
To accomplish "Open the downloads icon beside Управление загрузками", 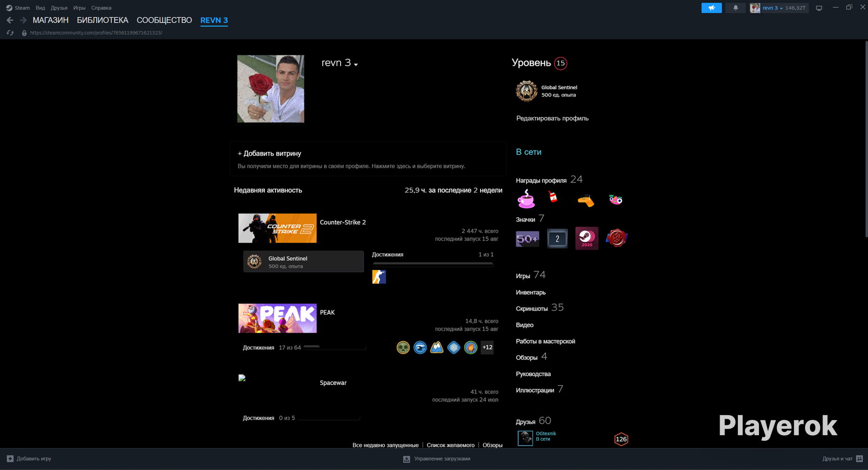I will tap(407, 459).
